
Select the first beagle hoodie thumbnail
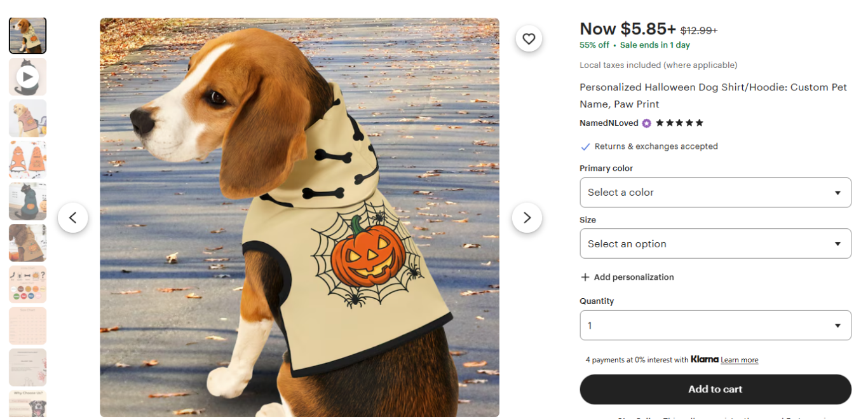(27, 36)
